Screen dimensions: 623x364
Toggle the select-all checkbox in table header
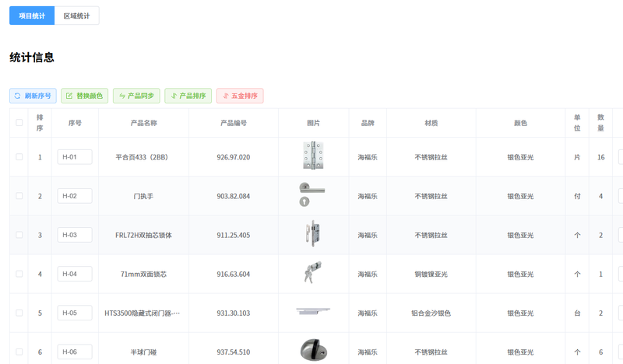(19, 123)
